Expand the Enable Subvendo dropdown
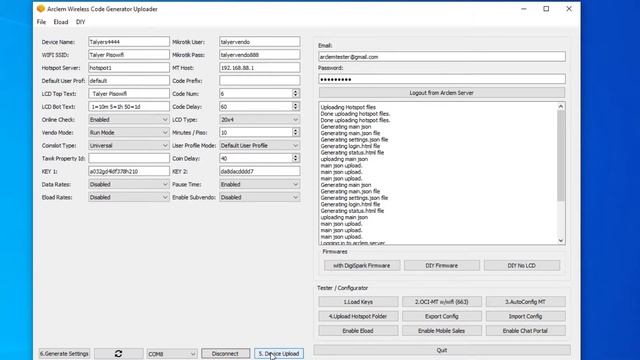640x360 pixels. pos(260,197)
